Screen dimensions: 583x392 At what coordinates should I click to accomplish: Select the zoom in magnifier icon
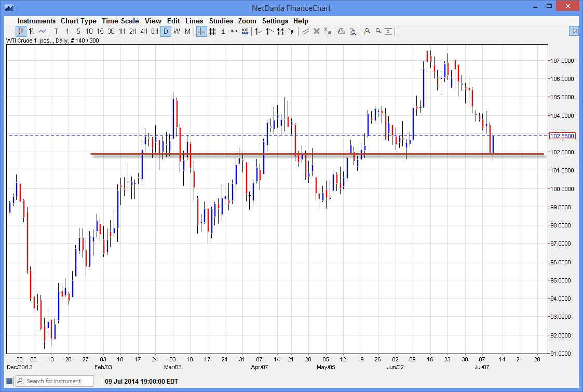point(367,31)
